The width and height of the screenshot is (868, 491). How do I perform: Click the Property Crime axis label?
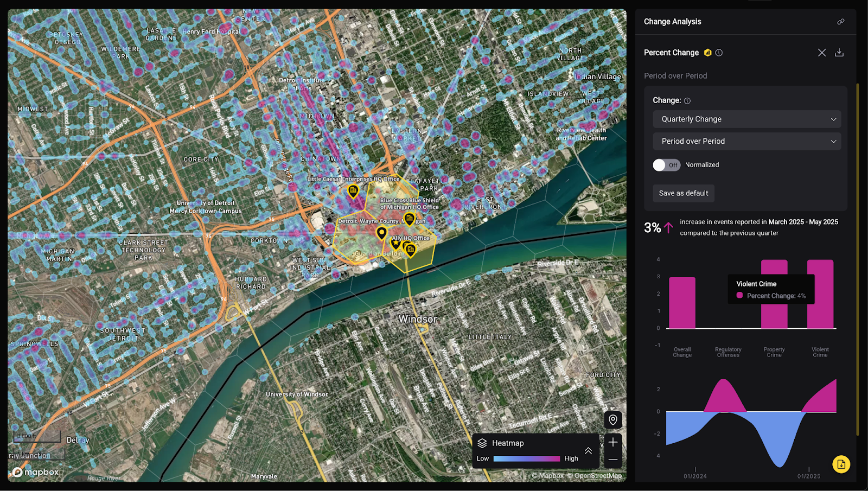pyautogui.click(x=774, y=352)
